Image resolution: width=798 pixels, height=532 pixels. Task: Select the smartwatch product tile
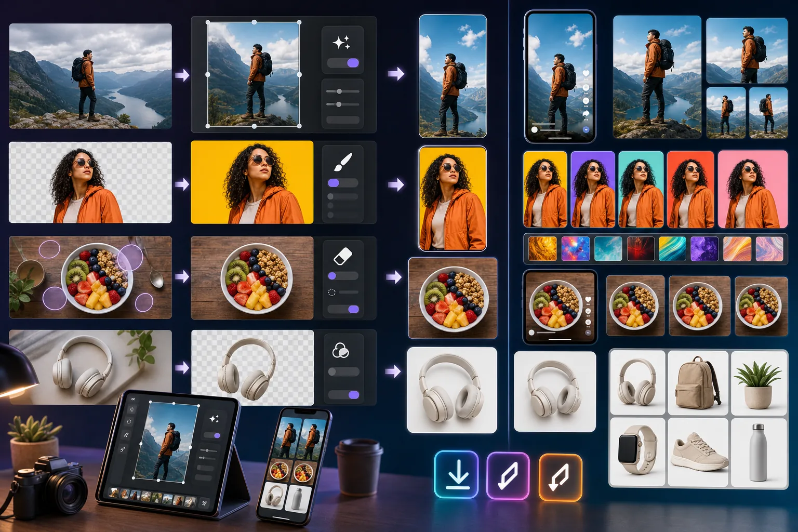637,452
